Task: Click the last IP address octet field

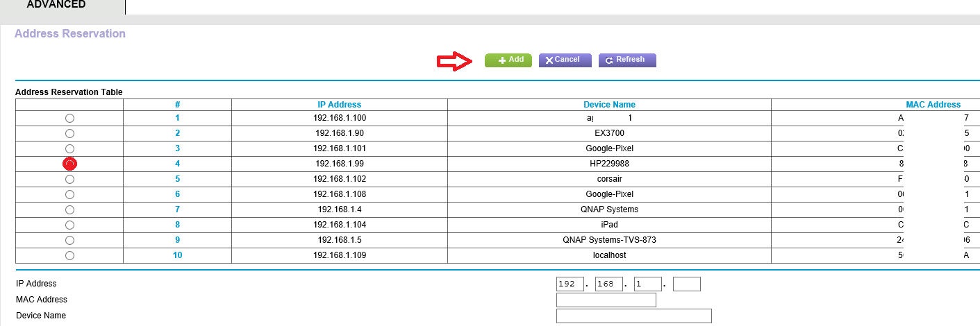Action: point(686,284)
